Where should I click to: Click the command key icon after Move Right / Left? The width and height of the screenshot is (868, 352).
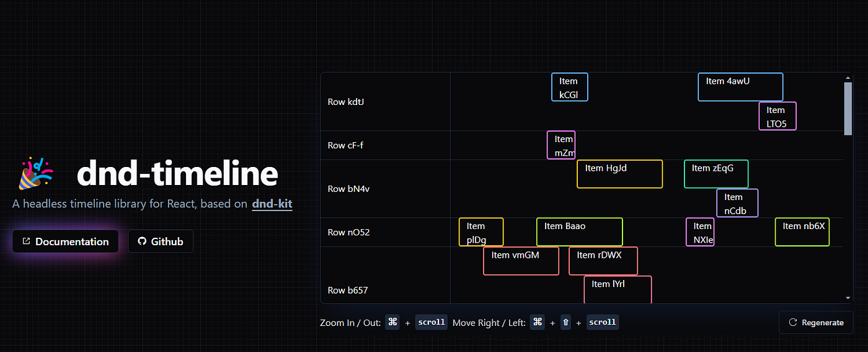click(538, 322)
